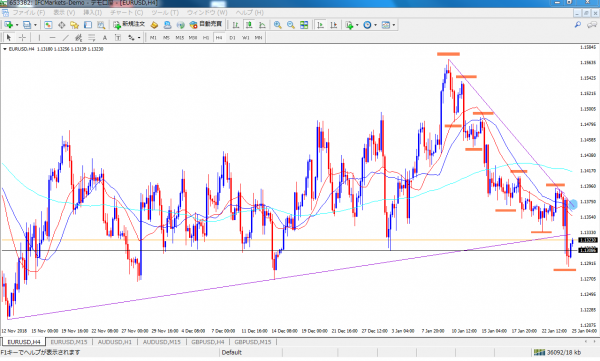Click the zoom in magnifier icon
The width and height of the screenshot is (600, 361).
[x=278, y=25]
